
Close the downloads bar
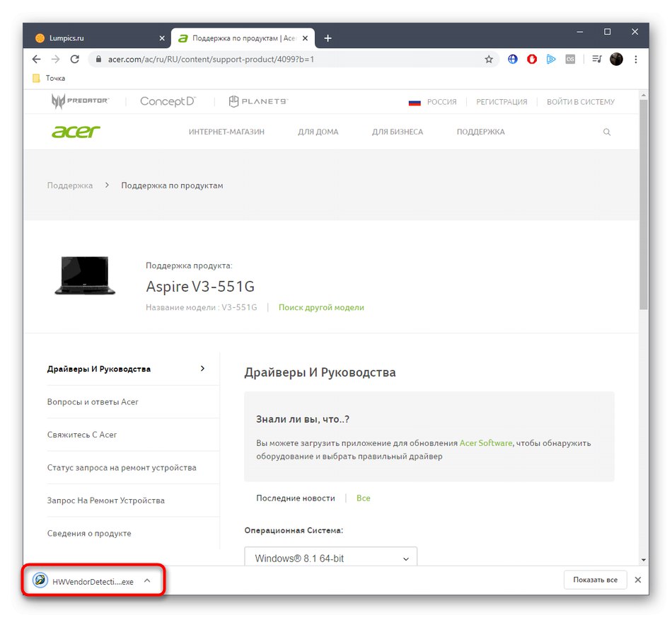click(x=638, y=580)
